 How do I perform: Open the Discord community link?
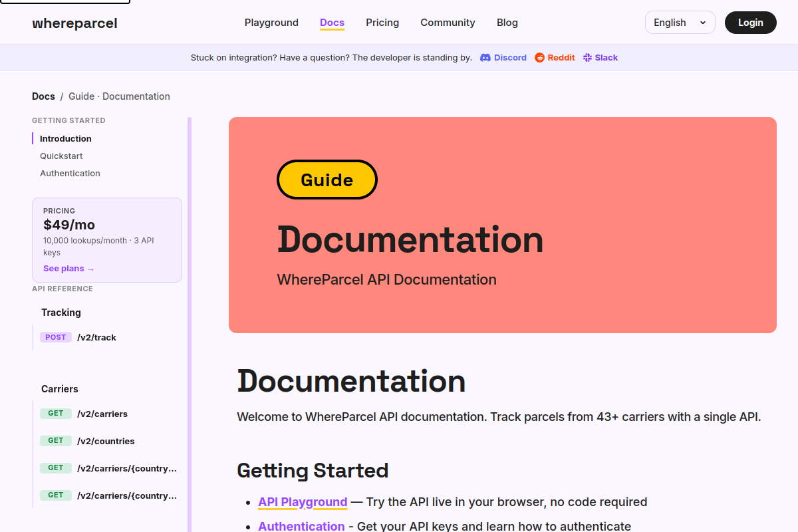(x=503, y=58)
